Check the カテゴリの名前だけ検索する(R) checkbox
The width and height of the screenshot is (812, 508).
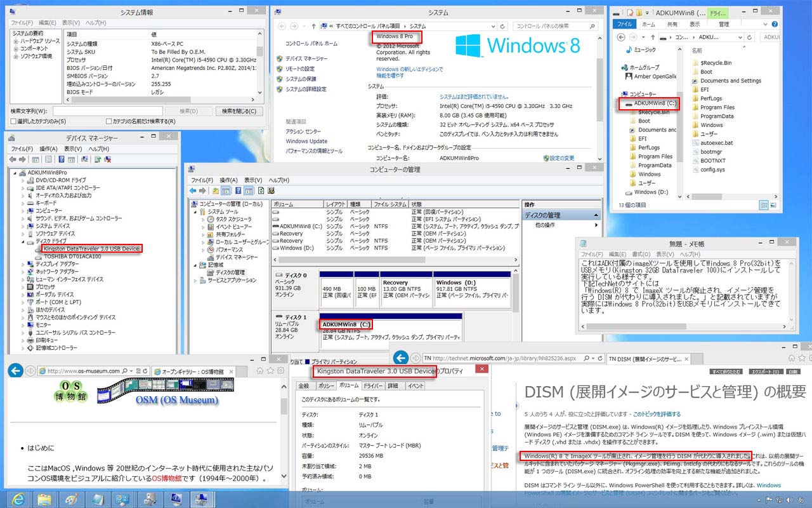tap(109, 121)
